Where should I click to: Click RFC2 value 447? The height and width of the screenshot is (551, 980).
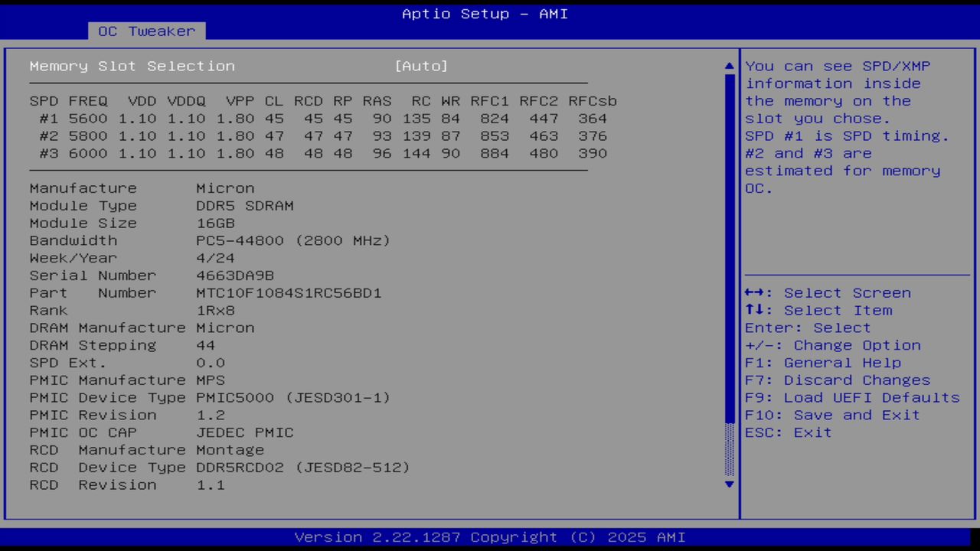[544, 119]
